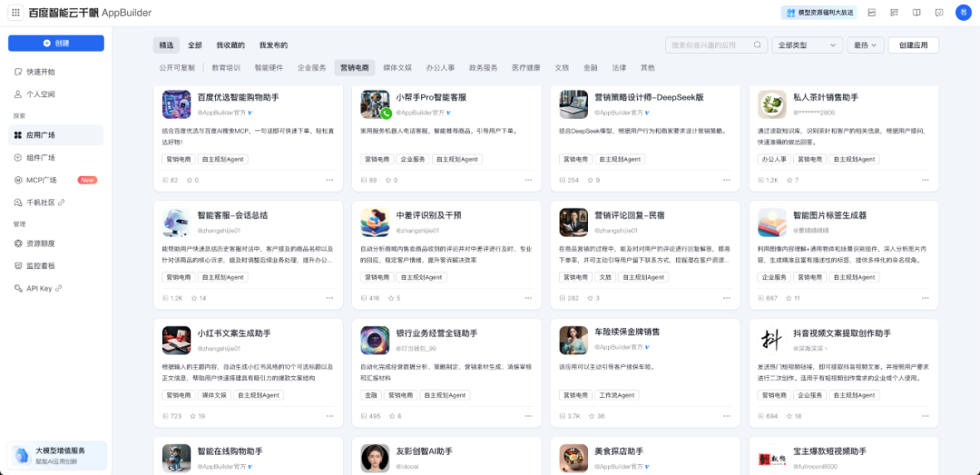Click 媒体文娱 tag on 小红书文案生成助手 card

[x=214, y=395]
